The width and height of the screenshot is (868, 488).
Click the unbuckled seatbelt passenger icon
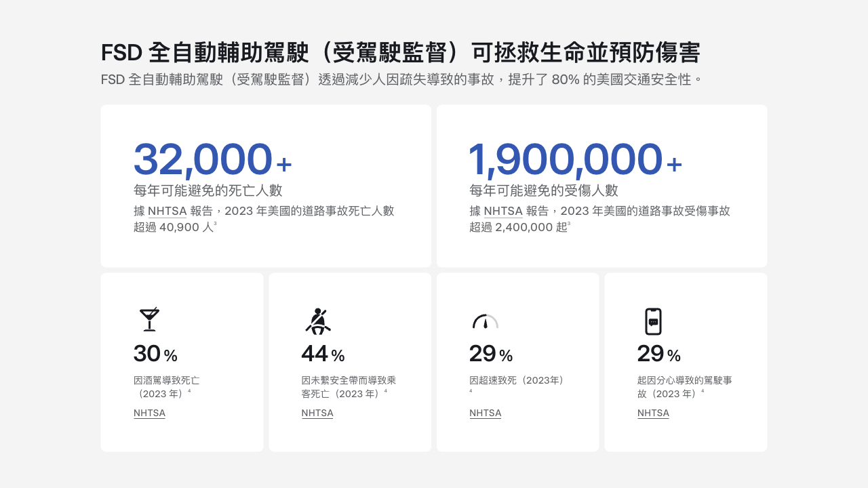click(317, 321)
